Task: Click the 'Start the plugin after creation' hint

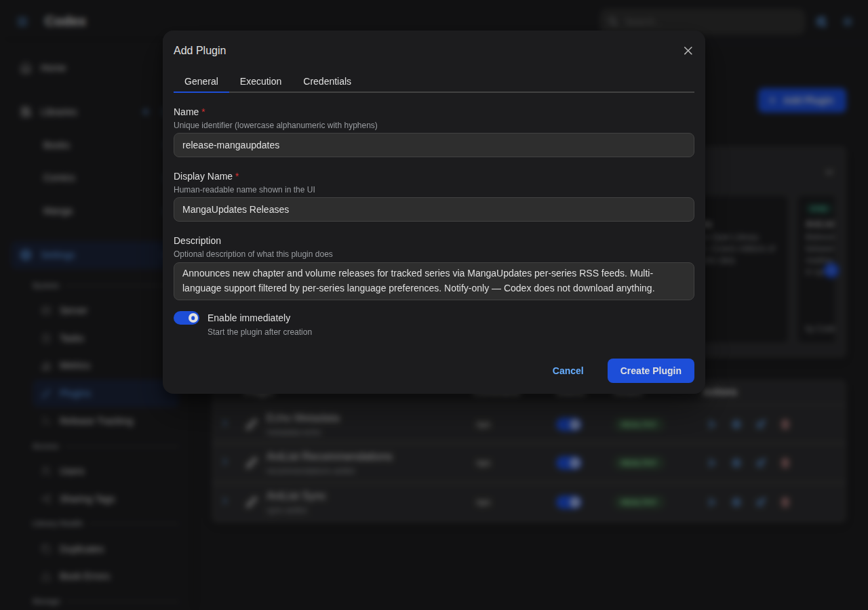Action: coord(260,332)
